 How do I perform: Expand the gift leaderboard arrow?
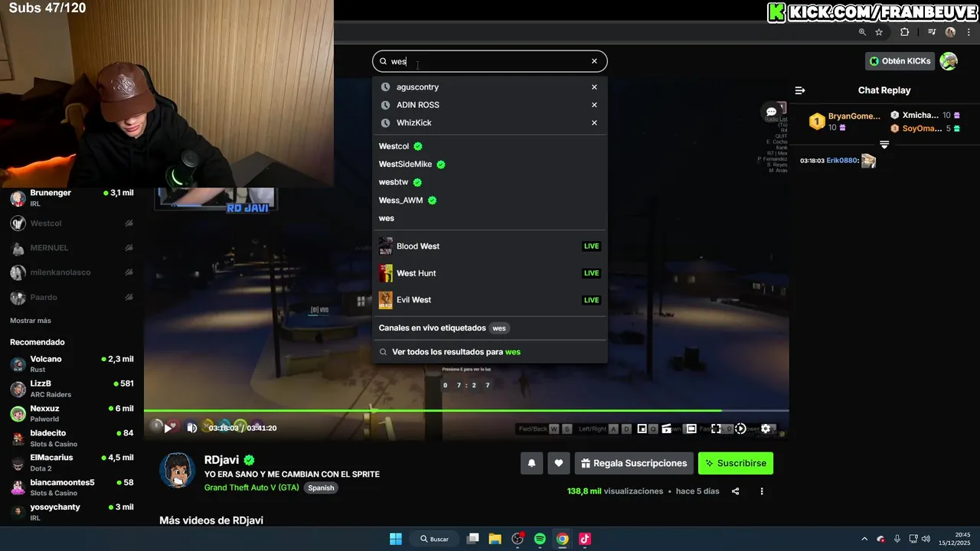click(884, 145)
